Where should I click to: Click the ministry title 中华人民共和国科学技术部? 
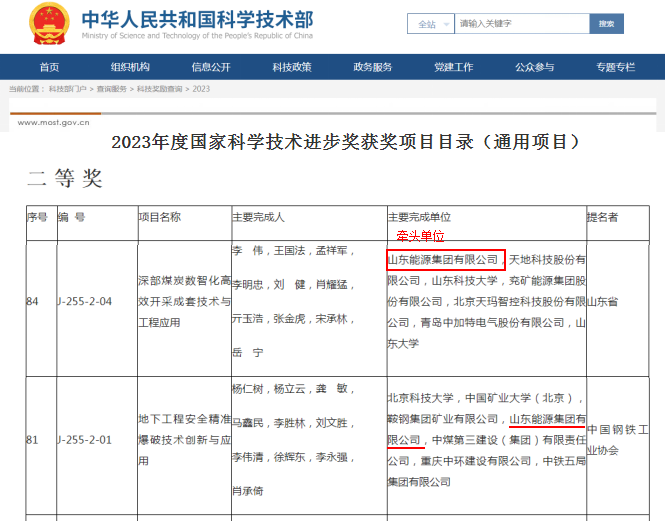(x=197, y=20)
